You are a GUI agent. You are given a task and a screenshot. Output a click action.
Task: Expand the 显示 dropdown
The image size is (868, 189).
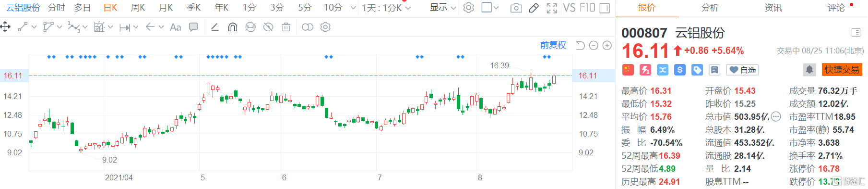click(442, 8)
